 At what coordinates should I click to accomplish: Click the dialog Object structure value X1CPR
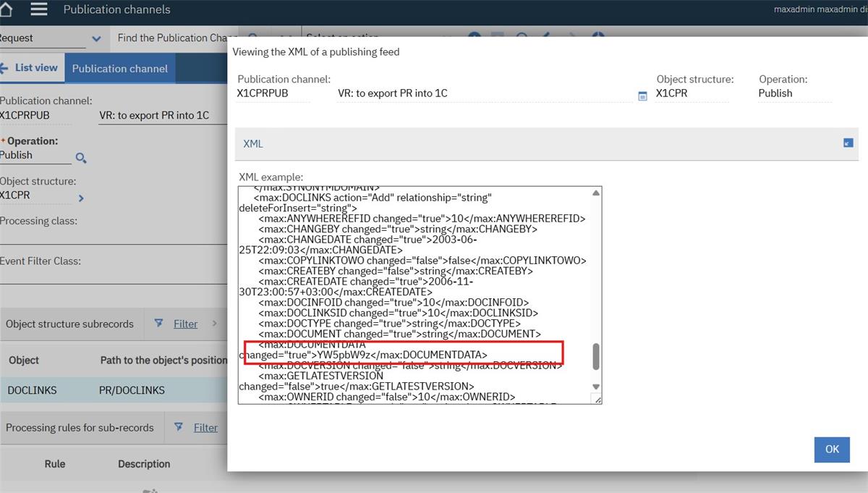pyautogui.click(x=691, y=93)
